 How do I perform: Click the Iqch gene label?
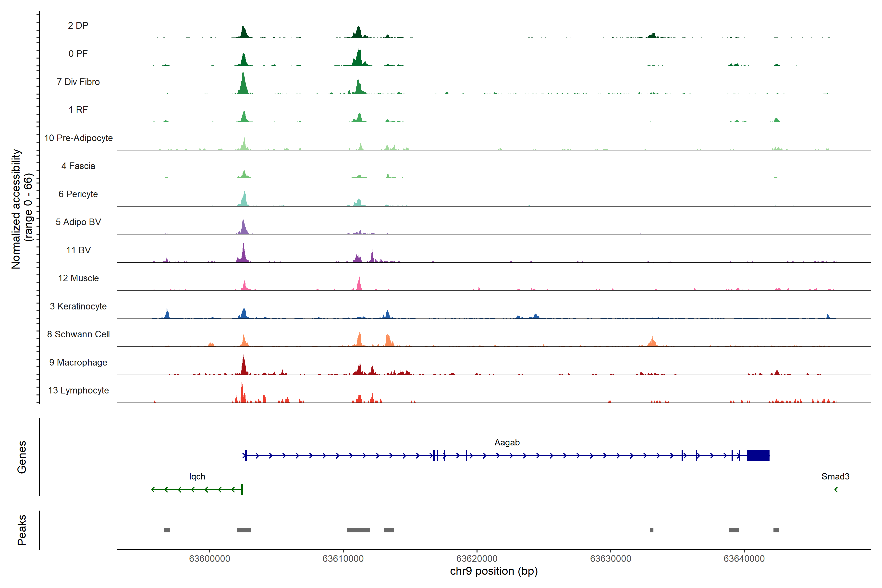tap(197, 477)
